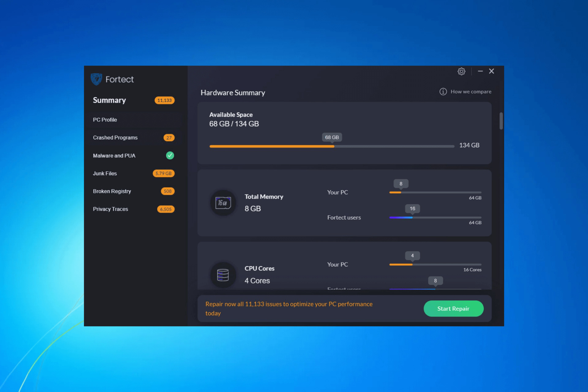
Task: Click the CPU Cores stacked-disk icon
Action: click(x=223, y=275)
